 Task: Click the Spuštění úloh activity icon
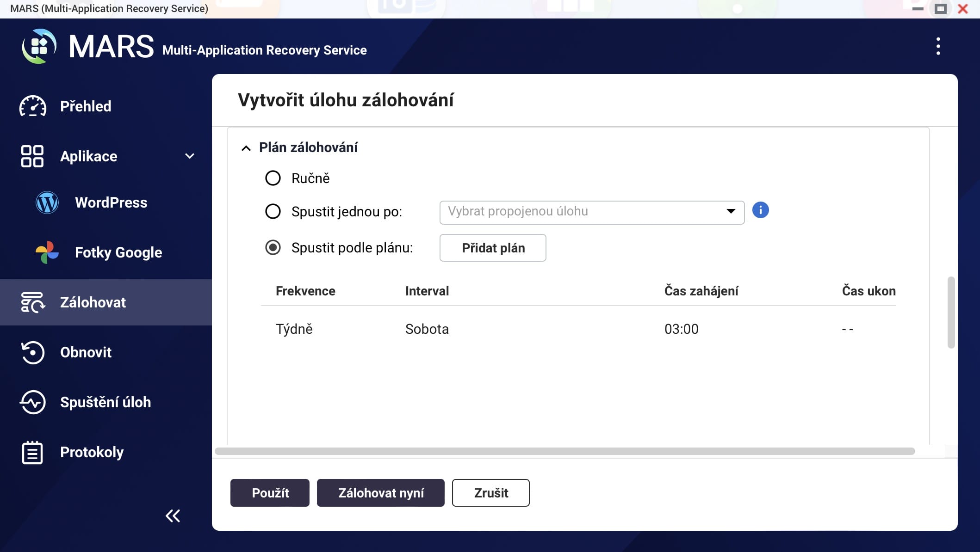32,402
